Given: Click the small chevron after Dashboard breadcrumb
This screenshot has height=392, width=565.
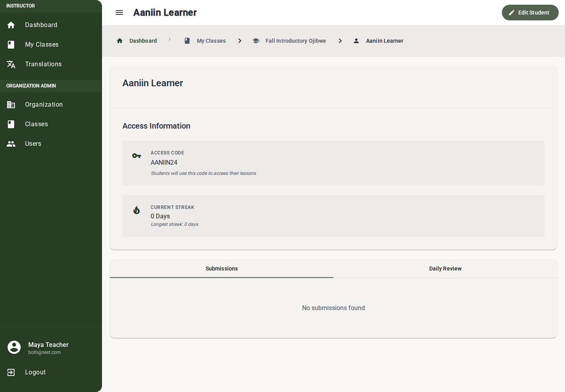Looking at the screenshot, I should [169, 39].
